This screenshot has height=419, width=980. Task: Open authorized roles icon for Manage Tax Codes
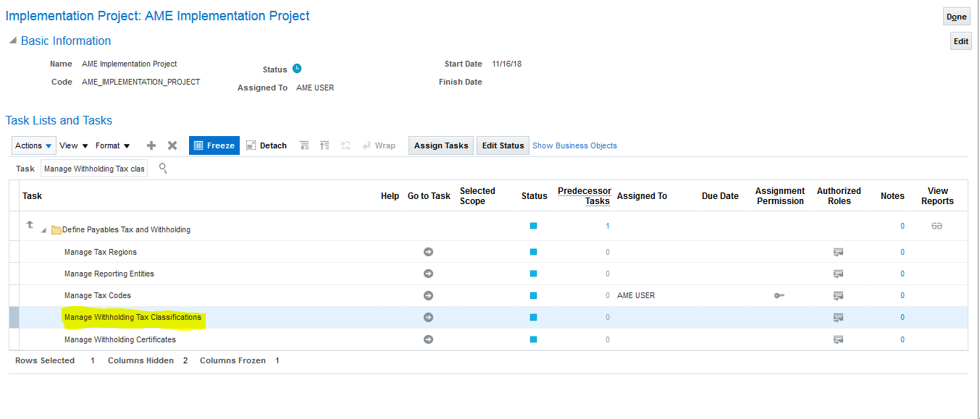tap(838, 295)
